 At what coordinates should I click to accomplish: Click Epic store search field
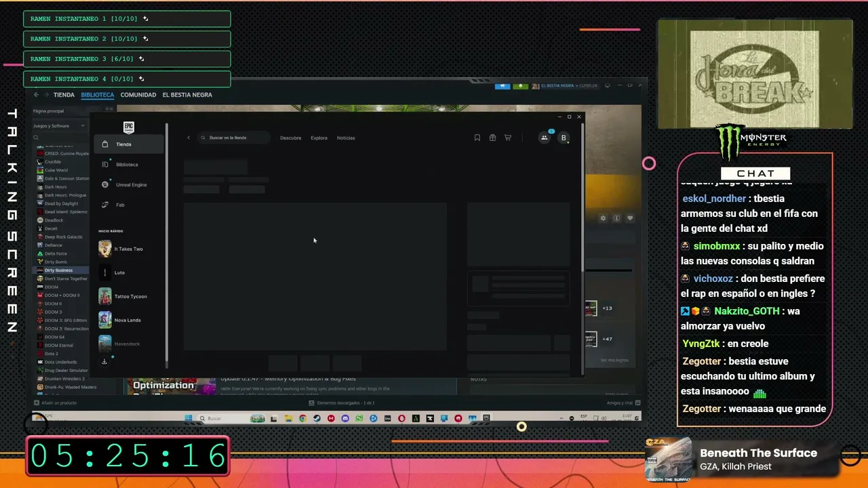[x=234, y=138]
